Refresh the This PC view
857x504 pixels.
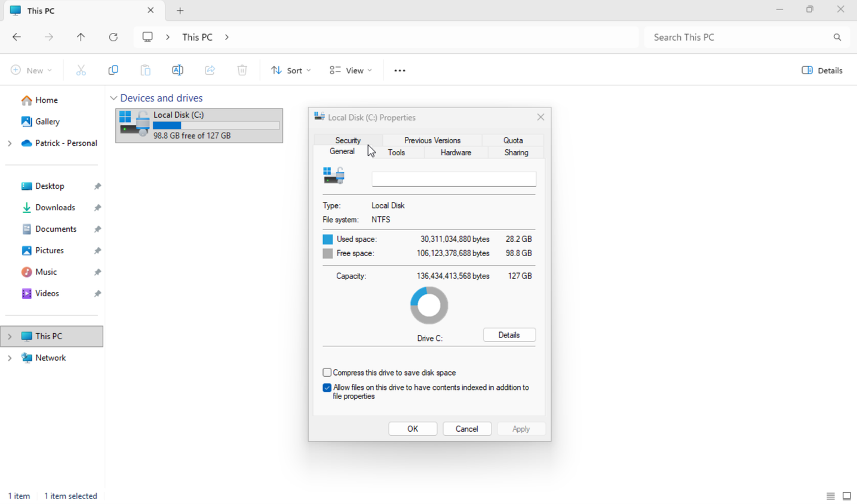113,37
